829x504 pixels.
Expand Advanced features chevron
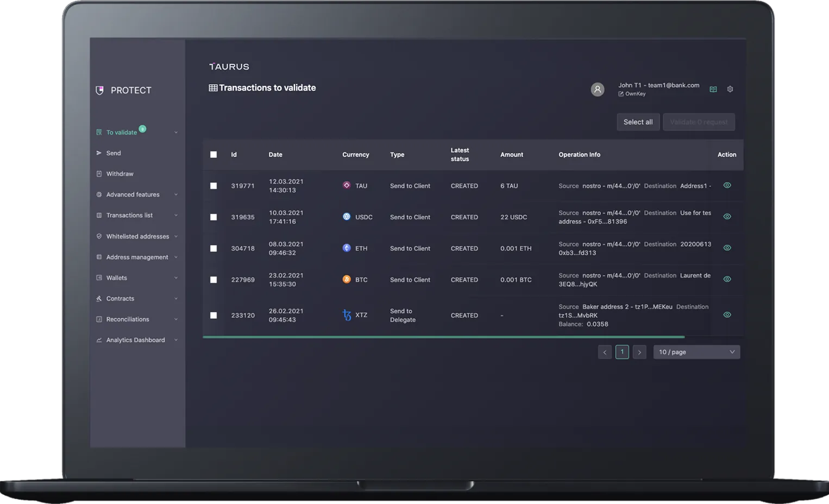point(175,194)
